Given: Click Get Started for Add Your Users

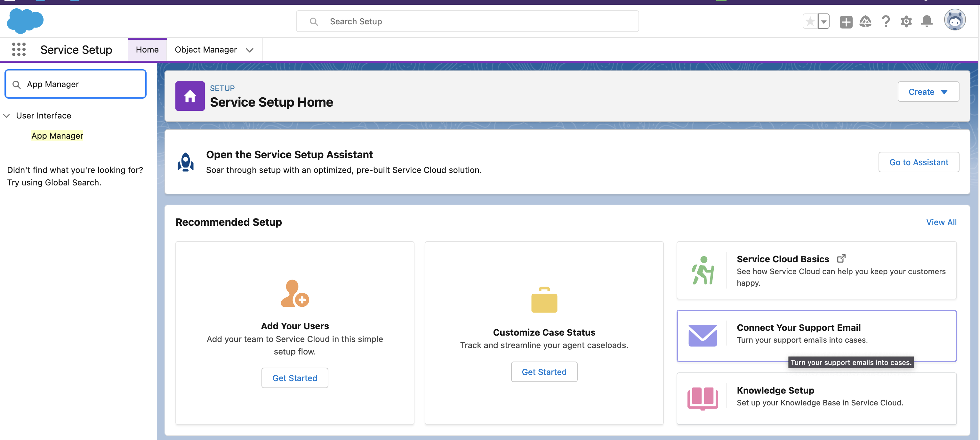Looking at the screenshot, I should pos(294,377).
